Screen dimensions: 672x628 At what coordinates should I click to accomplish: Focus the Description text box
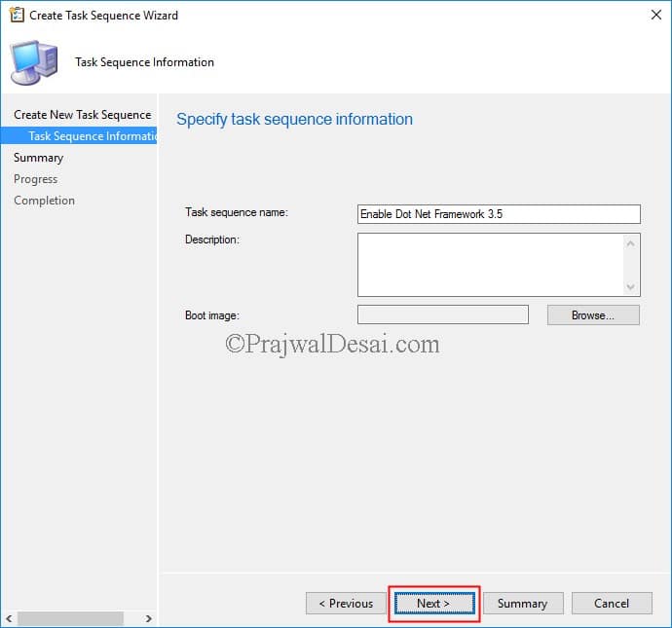(499, 264)
